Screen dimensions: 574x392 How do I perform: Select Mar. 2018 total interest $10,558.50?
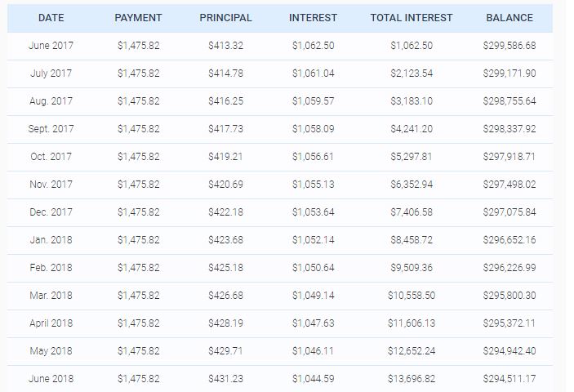[x=411, y=296]
